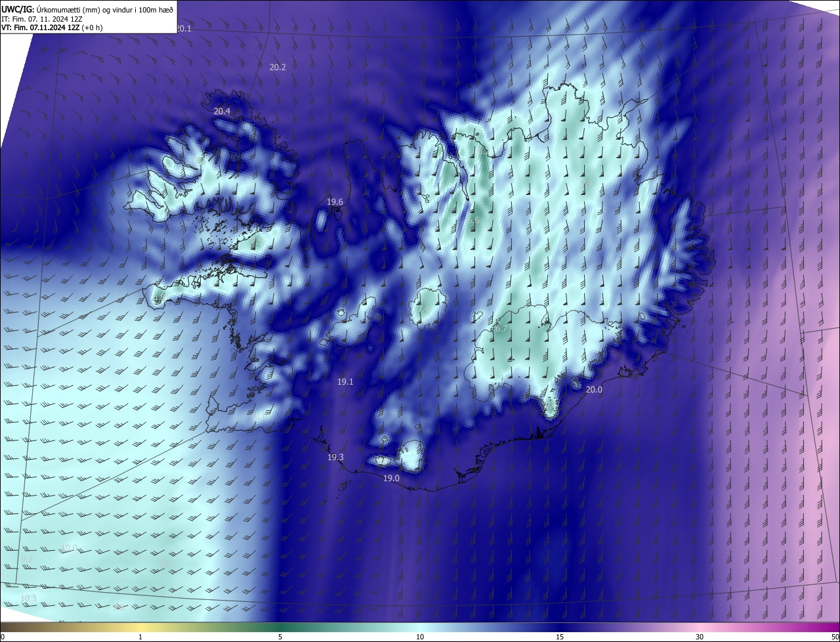
Task: Click the 6.6 value label
Action: pyautogui.click(x=474, y=221)
